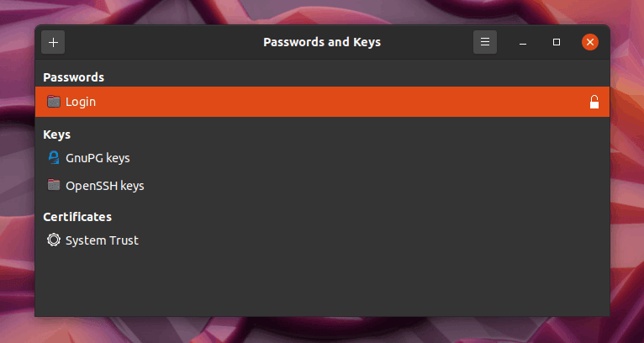Toggle the Login keyring padlock

(x=594, y=103)
